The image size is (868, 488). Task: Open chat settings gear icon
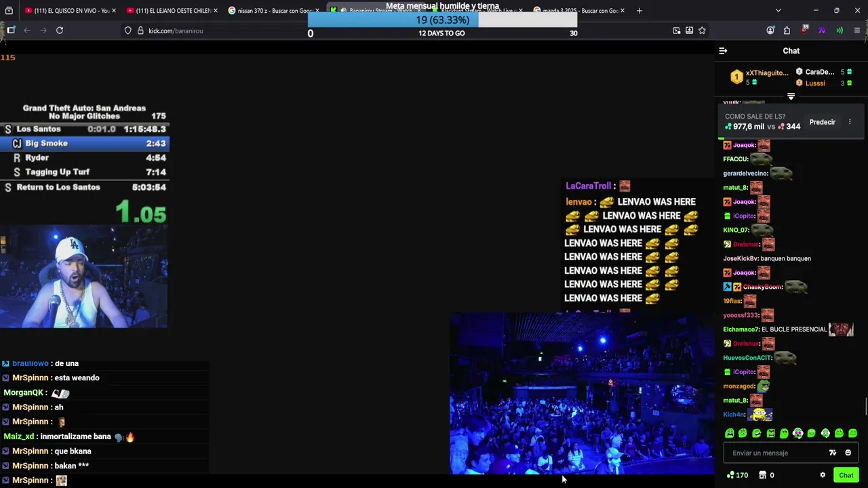pyautogui.click(x=823, y=475)
